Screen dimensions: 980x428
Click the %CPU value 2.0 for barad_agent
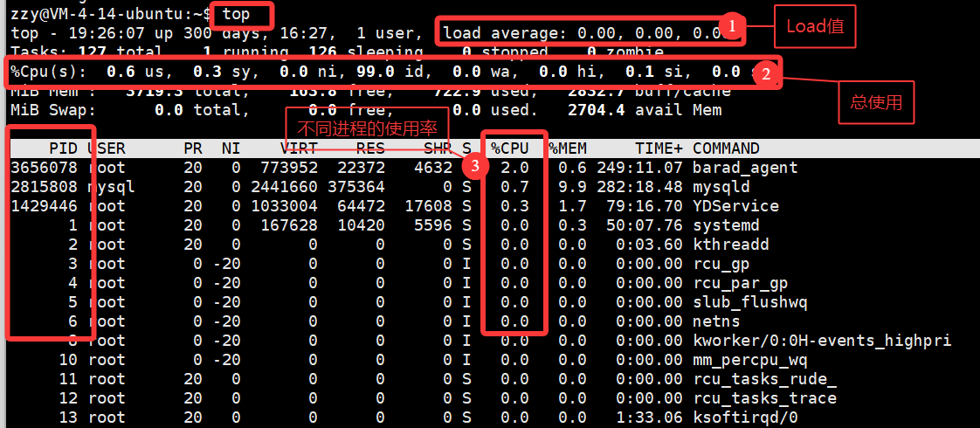pos(515,168)
